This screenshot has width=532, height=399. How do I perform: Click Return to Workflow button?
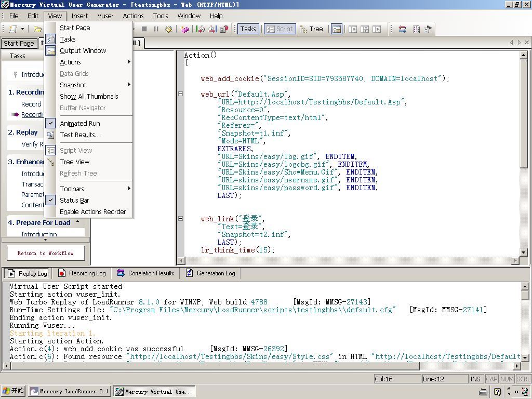46,254
